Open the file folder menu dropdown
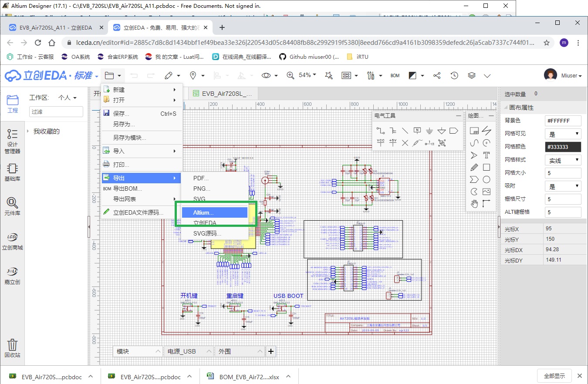The height and width of the screenshot is (384, 588). coord(113,76)
